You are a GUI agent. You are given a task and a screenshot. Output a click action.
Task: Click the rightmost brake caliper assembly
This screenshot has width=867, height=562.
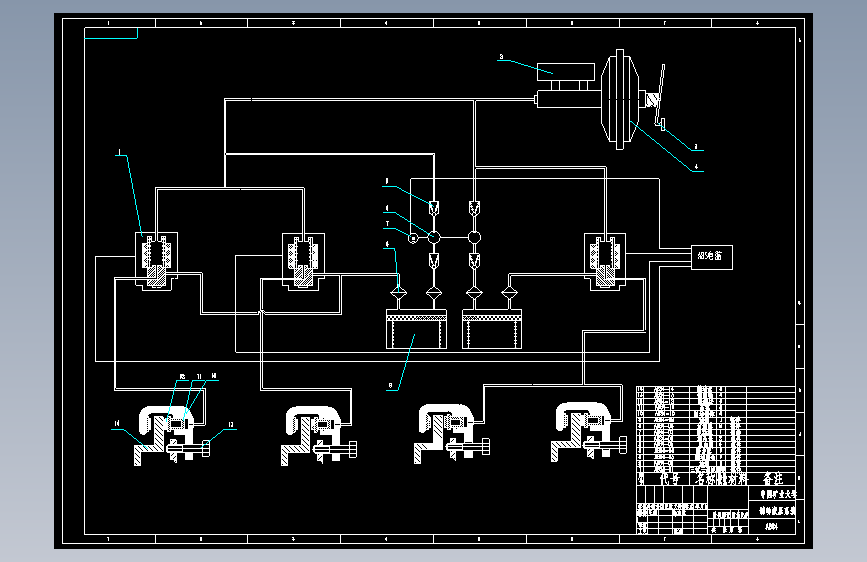point(589,431)
